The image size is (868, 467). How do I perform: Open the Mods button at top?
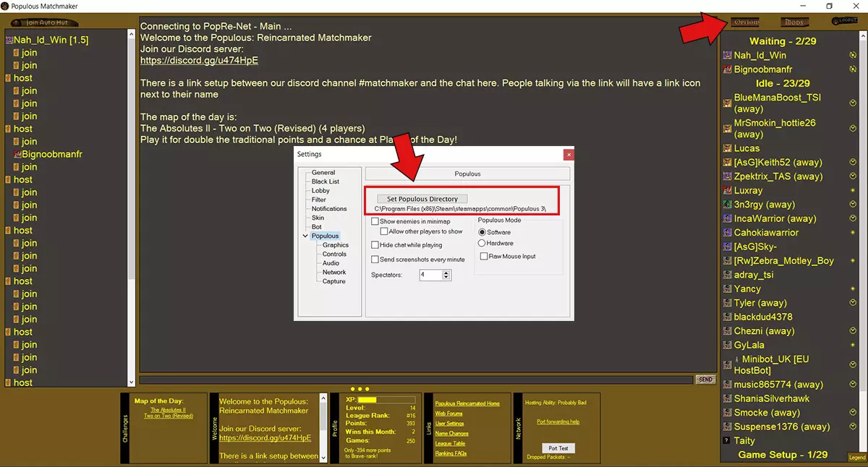click(794, 22)
